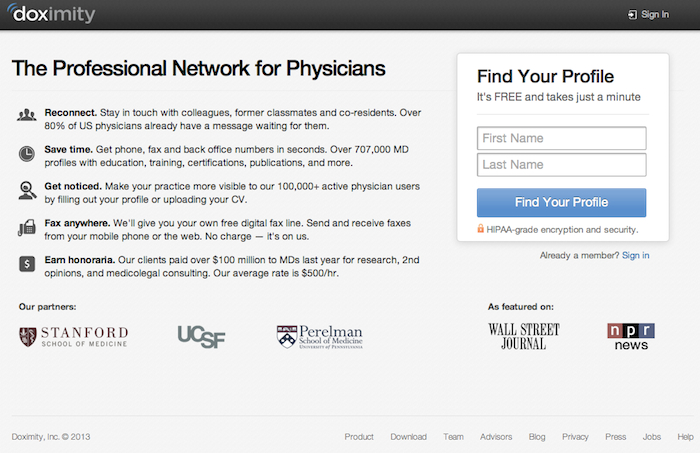
Task: Open the Team footer link
Action: pyautogui.click(x=454, y=436)
